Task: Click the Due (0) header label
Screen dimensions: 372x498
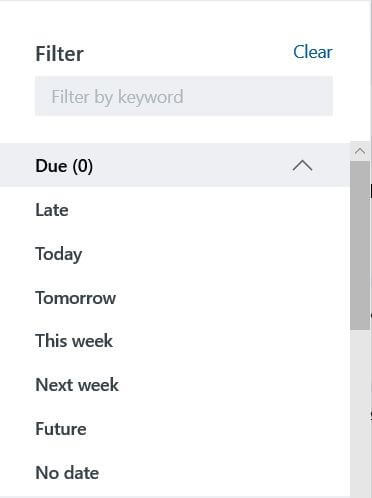Action: click(64, 166)
